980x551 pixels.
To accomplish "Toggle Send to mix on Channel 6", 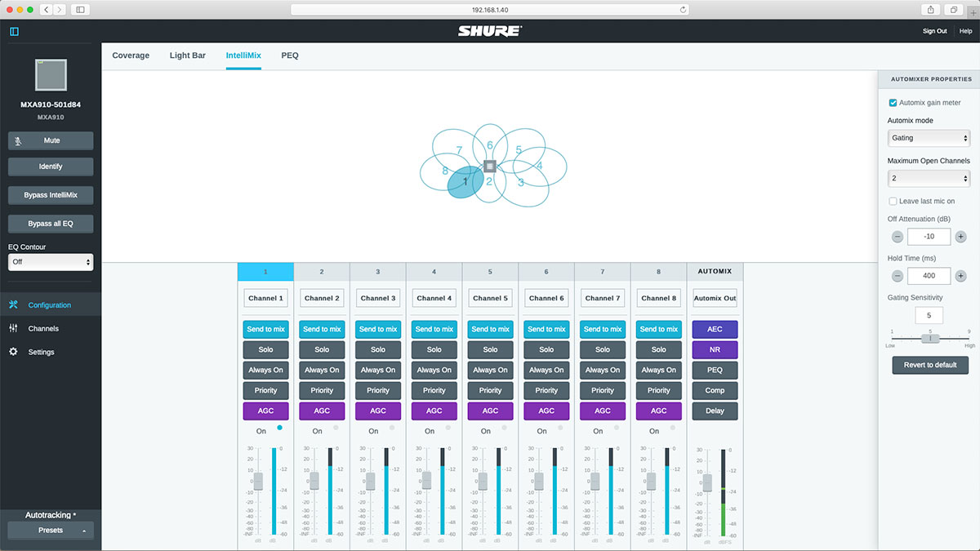I will (546, 329).
